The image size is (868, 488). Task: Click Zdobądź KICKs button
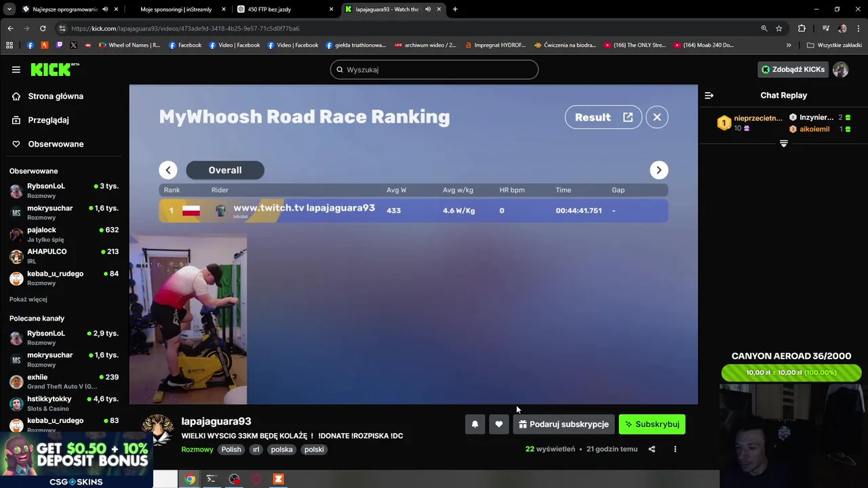pyautogui.click(x=792, y=69)
